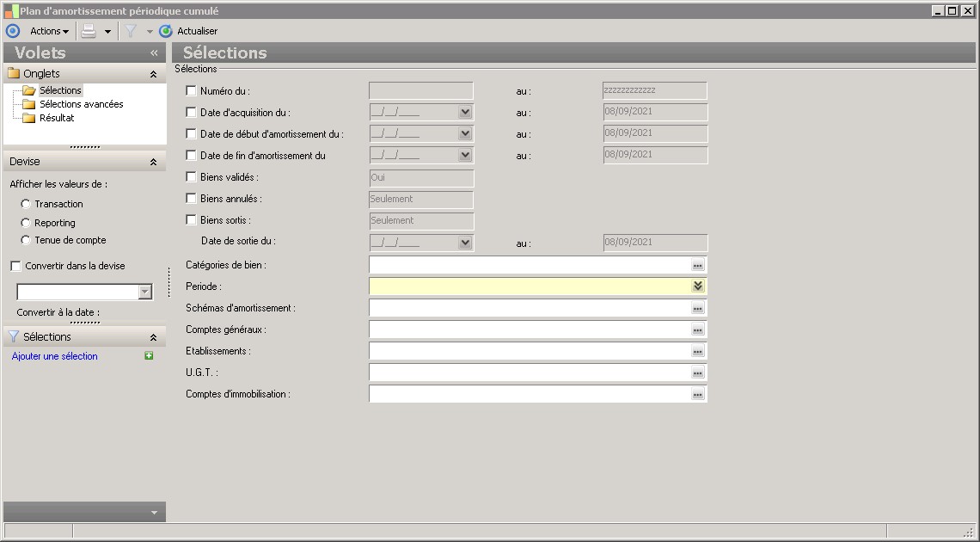Click the application icon in title bar
Screen dimensions: 980x542
(10, 10)
